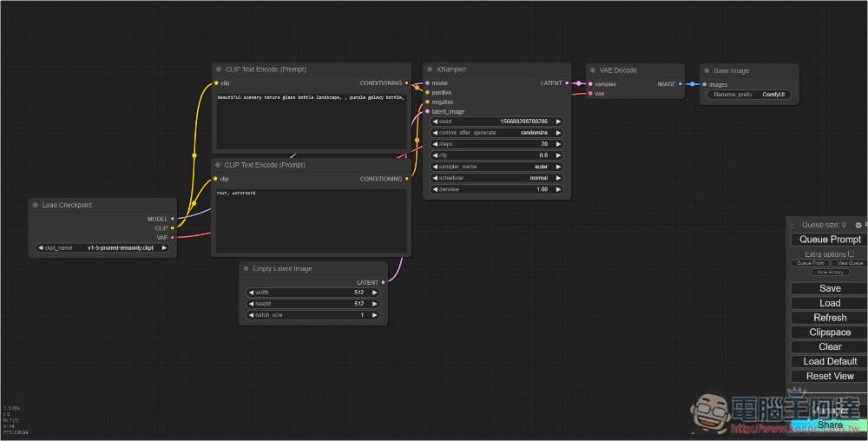Click the Queue Prompt button
This screenshot has width=868, height=441.
[829, 240]
